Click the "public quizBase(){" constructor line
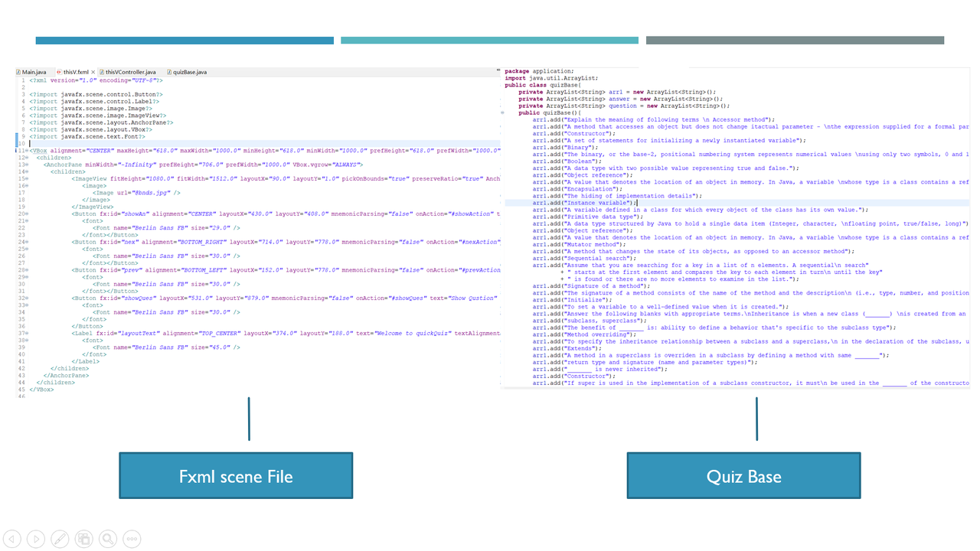The image size is (980, 551). tap(550, 112)
